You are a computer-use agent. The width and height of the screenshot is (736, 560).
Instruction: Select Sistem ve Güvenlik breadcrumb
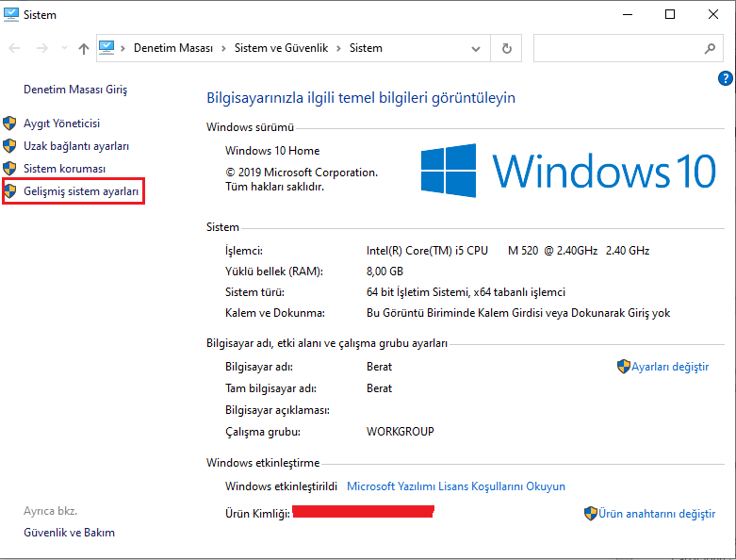coord(281,48)
